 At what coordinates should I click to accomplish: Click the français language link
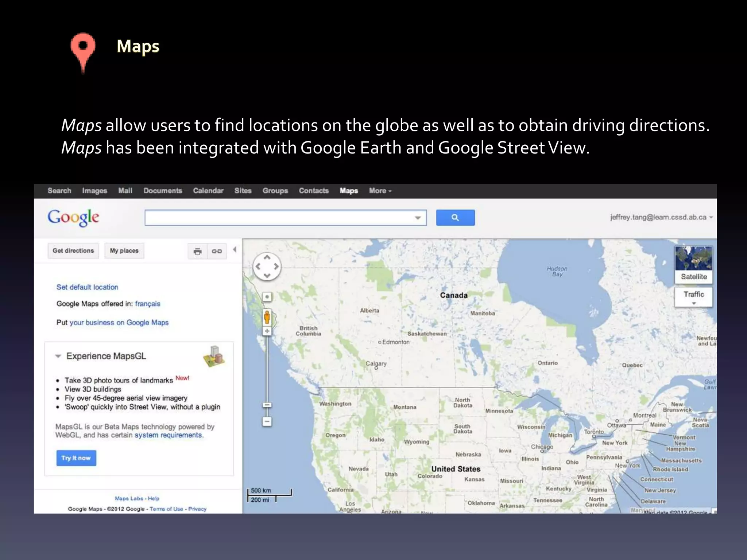(x=148, y=304)
